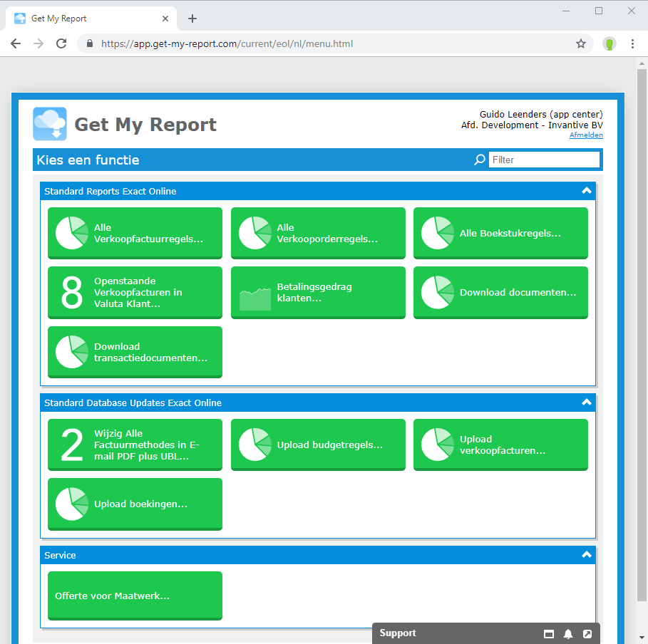
Task: Open Upload verkoopfacturen tile
Action: point(500,445)
